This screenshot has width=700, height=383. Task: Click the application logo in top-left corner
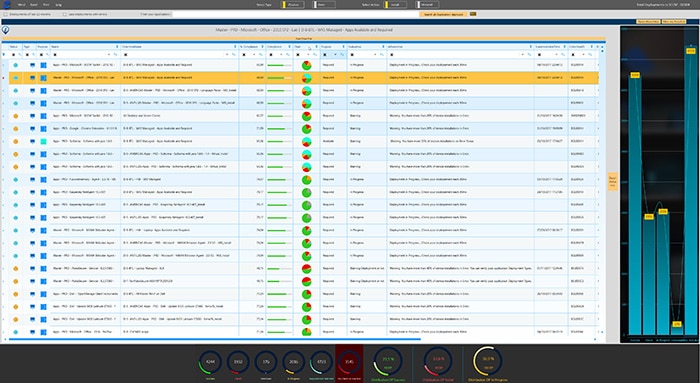tap(7, 4)
